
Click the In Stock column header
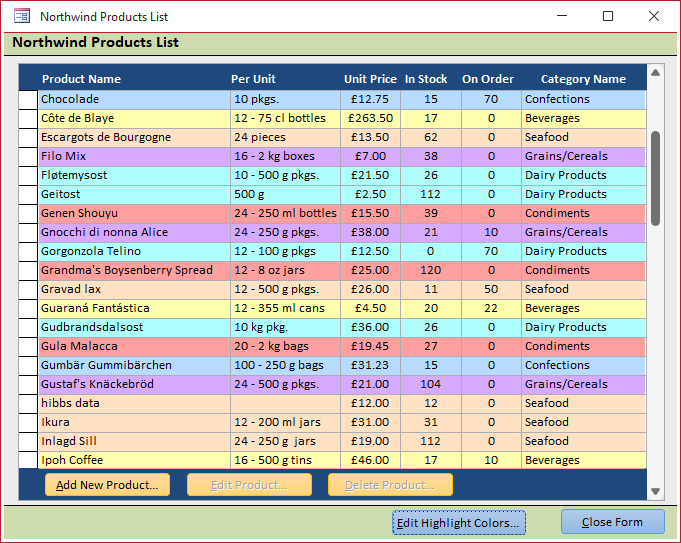click(426, 79)
